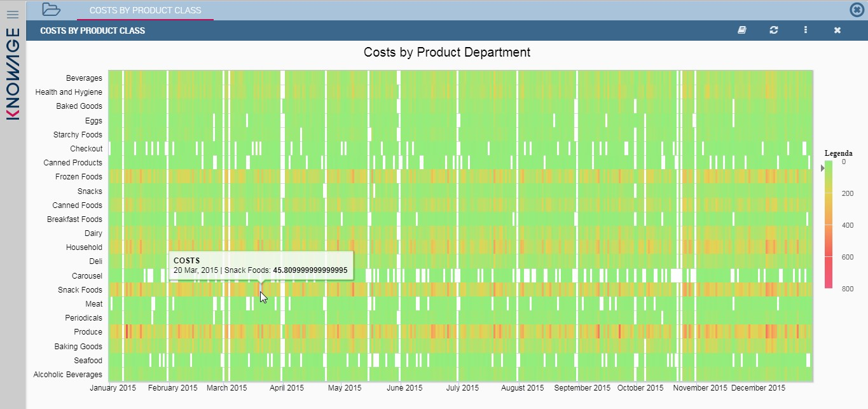Refresh the chart with the reload icon
This screenshot has height=409, width=868.
click(773, 30)
